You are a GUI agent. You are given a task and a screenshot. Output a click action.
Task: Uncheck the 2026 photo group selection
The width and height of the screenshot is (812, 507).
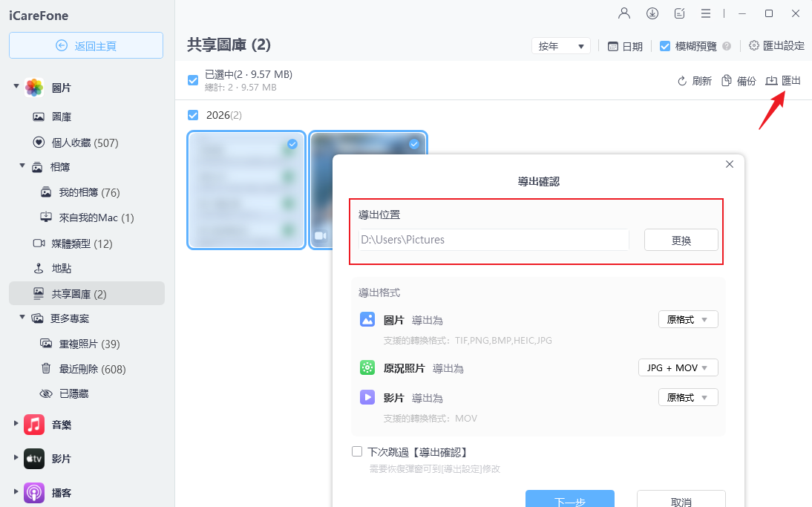(193, 115)
